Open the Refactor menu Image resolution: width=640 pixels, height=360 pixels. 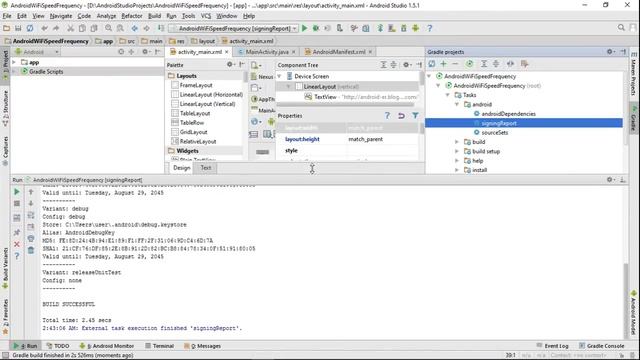(132, 16)
